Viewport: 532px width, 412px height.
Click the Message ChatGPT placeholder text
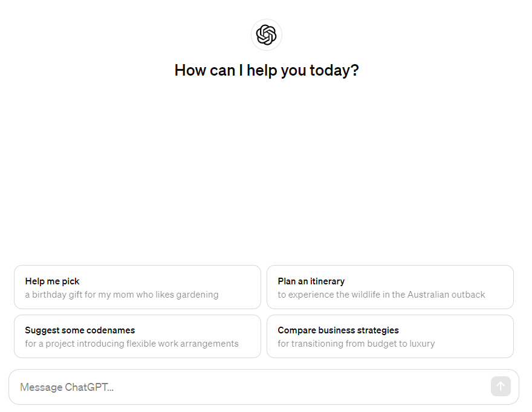pos(67,387)
